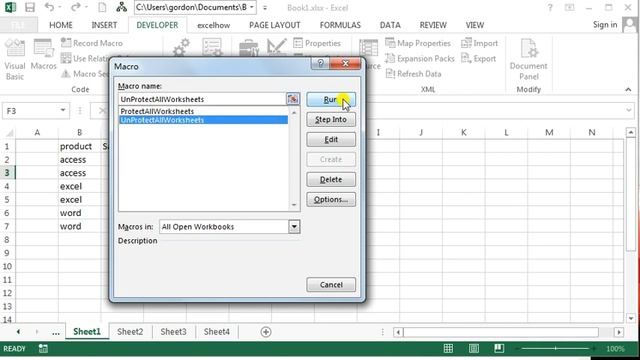640x360 pixels.
Task: Click Excel help question mark in title bar
Action: [x=550, y=7]
